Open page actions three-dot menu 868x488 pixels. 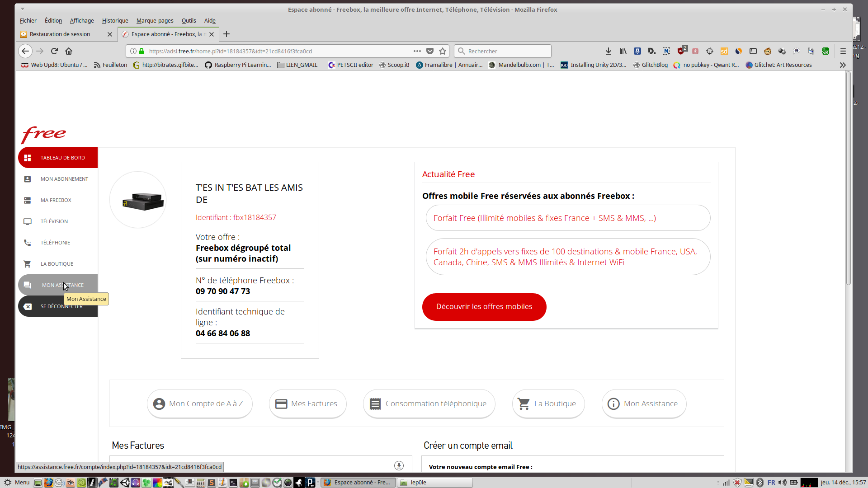pyautogui.click(x=417, y=51)
